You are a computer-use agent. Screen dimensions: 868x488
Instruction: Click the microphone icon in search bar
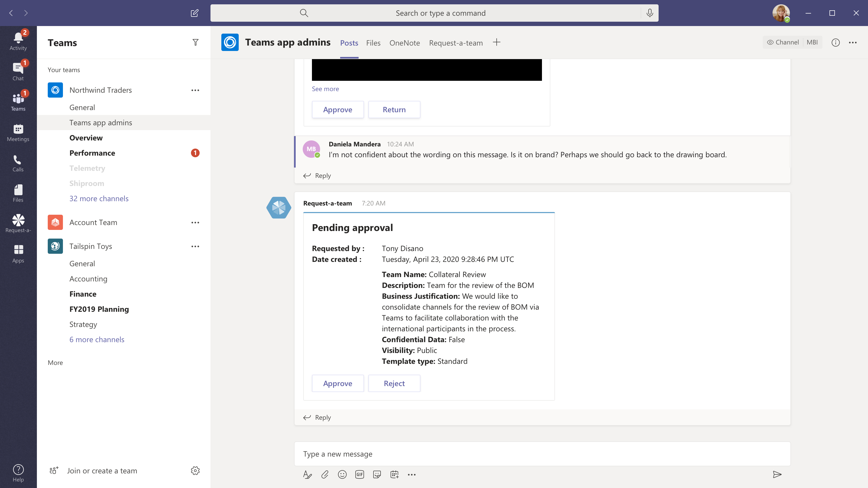650,13
